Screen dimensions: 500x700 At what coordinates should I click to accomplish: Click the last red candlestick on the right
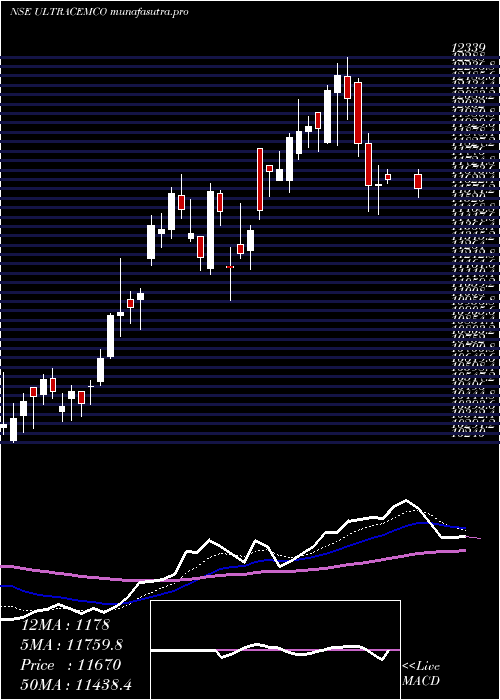point(418,182)
